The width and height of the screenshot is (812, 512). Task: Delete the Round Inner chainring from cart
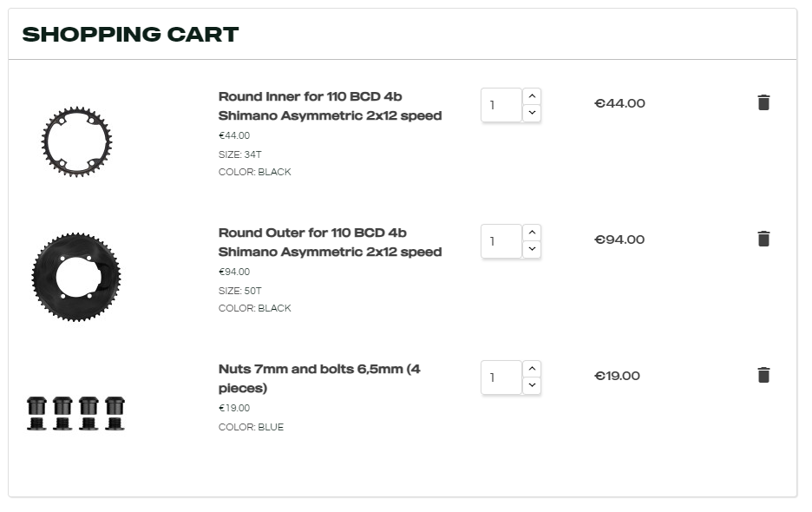click(x=763, y=103)
